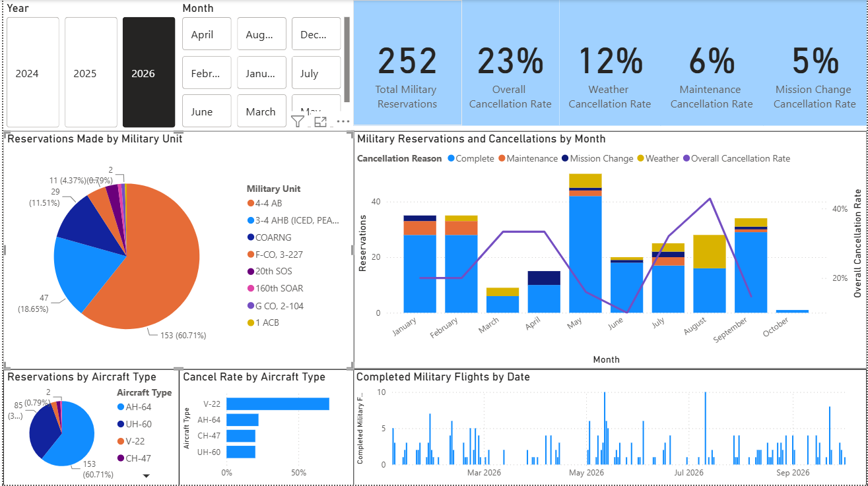This screenshot has height=486, width=868.
Task: Select the Febr... month tile
Action: point(207,73)
